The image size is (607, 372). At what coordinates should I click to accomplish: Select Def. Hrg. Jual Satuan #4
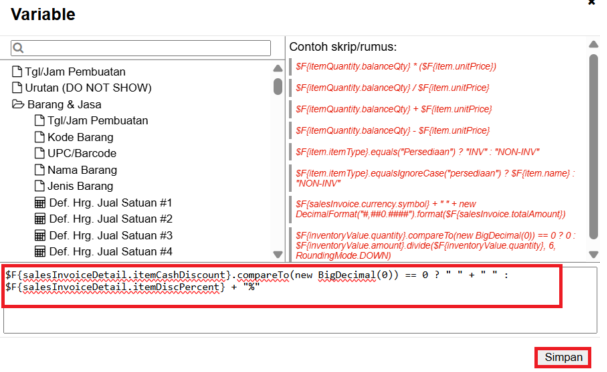pyautogui.click(x=111, y=252)
